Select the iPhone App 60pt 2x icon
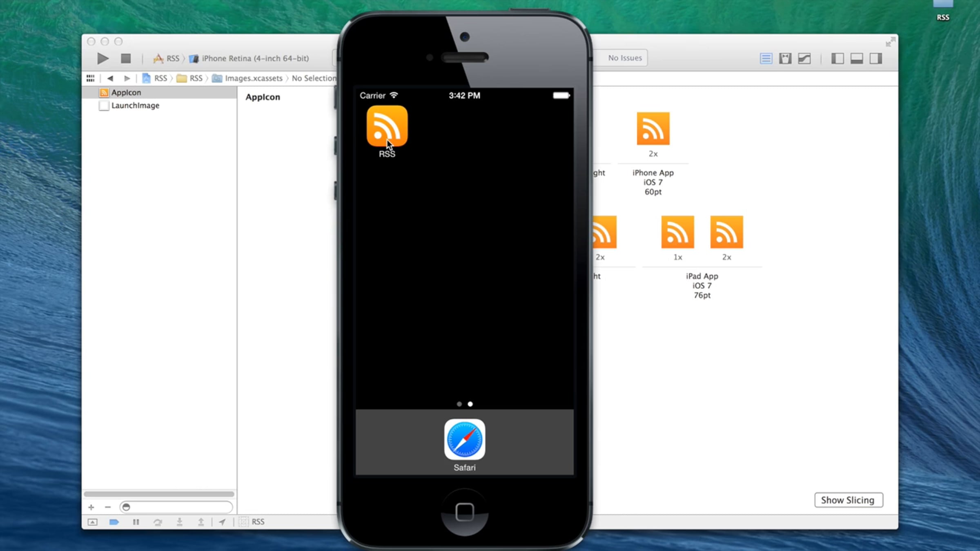 pyautogui.click(x=653, y=129)
